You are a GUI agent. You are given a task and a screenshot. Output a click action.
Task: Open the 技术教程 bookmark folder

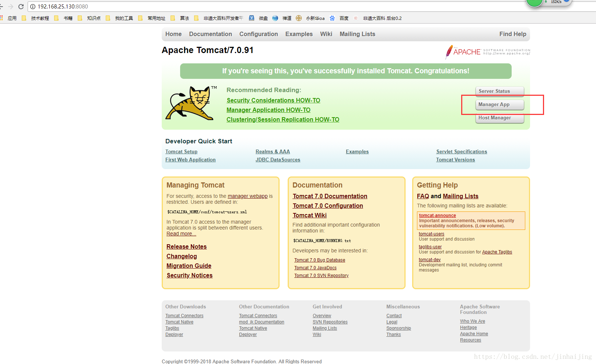pos(36,18)
